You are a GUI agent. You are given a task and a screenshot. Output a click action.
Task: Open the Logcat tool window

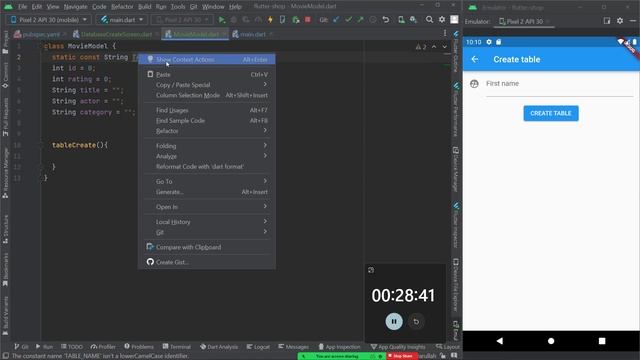click(258, 347)
